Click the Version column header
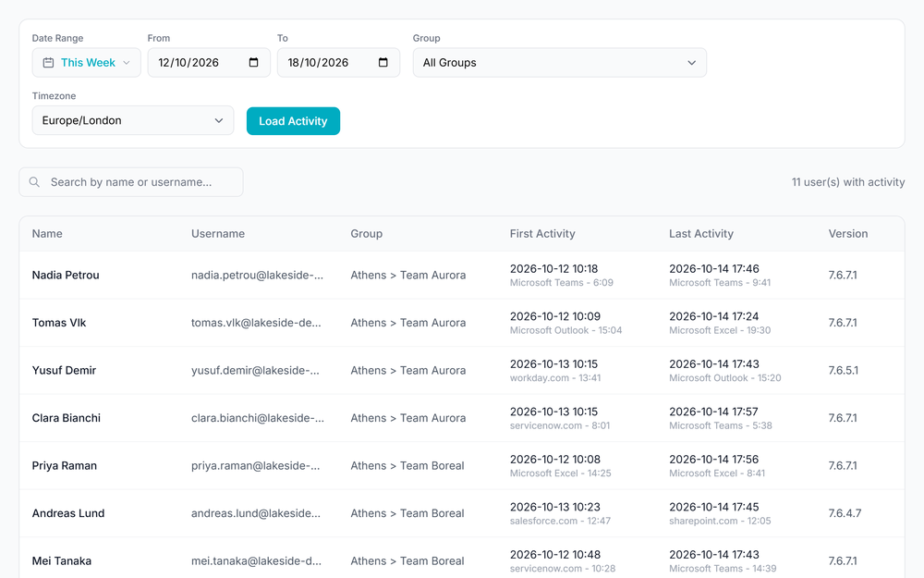The height and width of the screenshot is (578, 924). pos(848,234)
